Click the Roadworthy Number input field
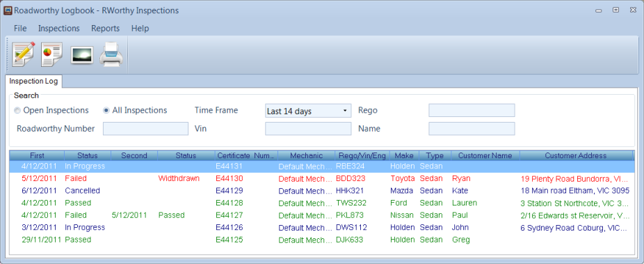Viewport: 644px width, 264px height. tap(145, 129)
